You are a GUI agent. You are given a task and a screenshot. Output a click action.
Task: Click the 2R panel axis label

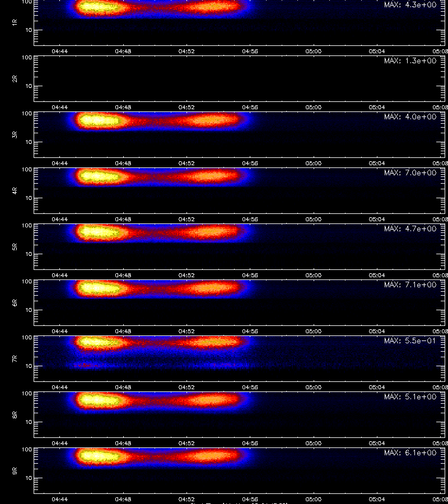click(15, 79)
